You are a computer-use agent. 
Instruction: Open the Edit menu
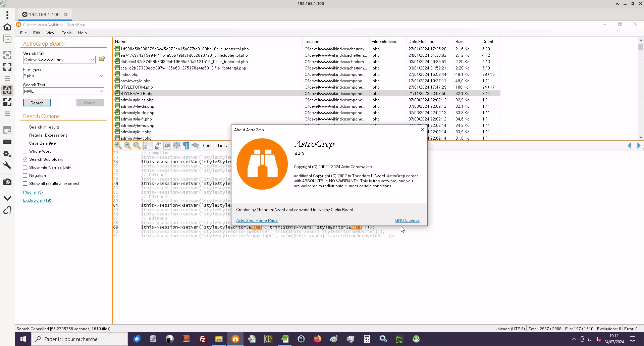pos(37,33)
